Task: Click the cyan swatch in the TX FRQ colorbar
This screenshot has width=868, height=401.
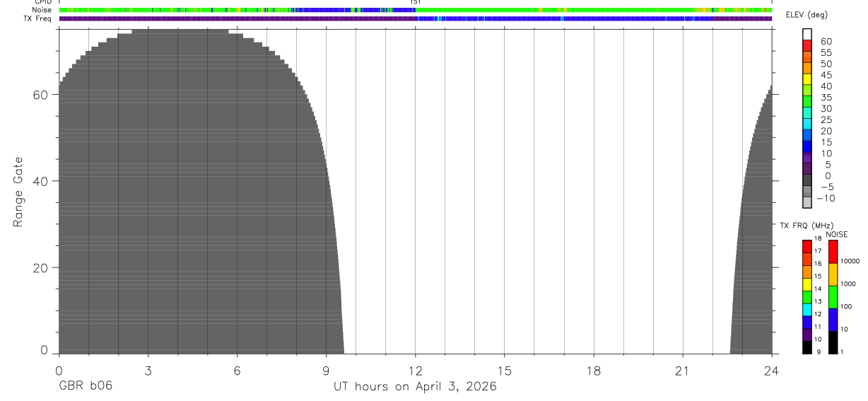Action: [x=807, y=310]
